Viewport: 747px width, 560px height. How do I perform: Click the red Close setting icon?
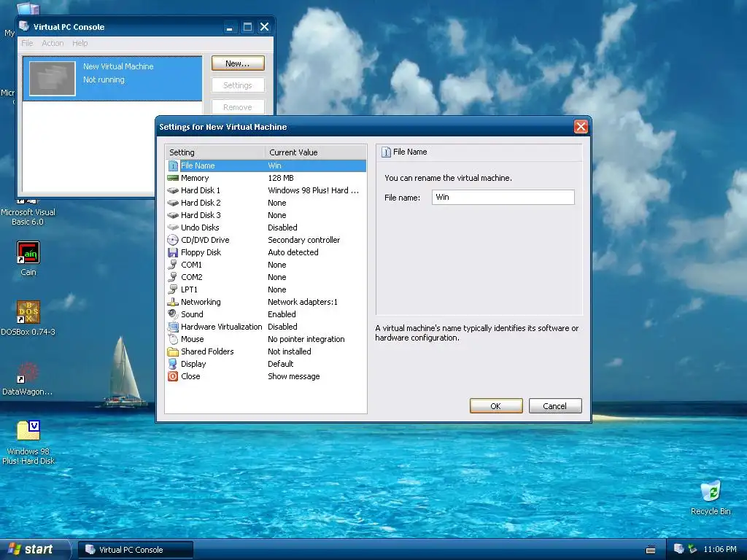pos(173,376)
